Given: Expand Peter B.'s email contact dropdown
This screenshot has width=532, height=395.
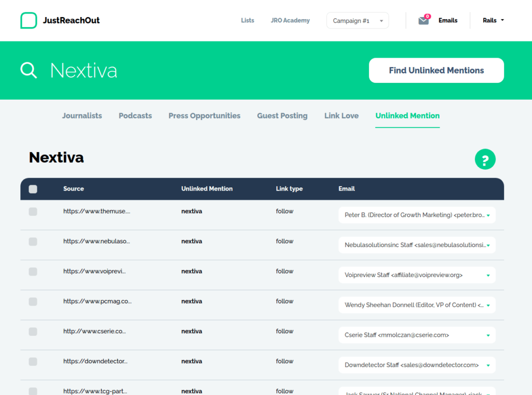Looking at the screenshot, I should click(487, 214).
